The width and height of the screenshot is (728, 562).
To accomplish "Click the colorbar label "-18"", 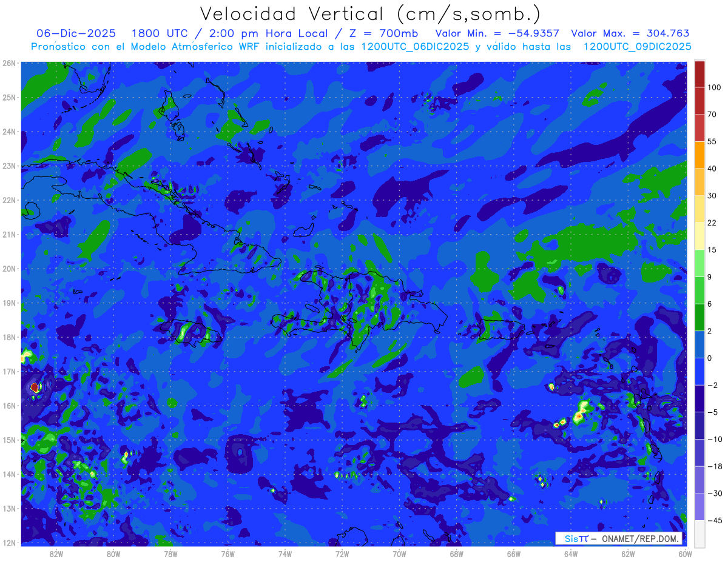I will pos(715,466).
